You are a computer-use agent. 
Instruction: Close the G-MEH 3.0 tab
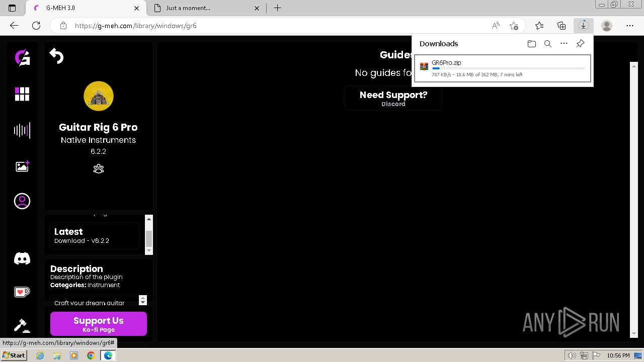[137, 8]
